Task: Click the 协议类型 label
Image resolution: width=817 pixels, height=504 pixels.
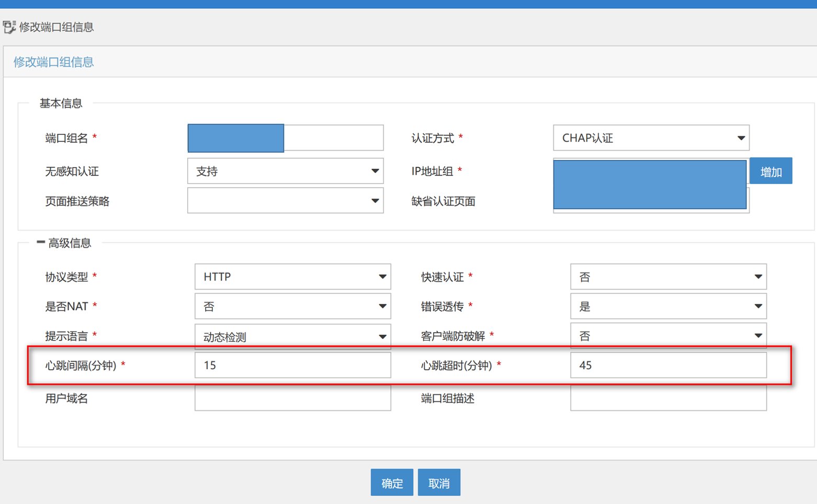Action: (x=66, y=277)
